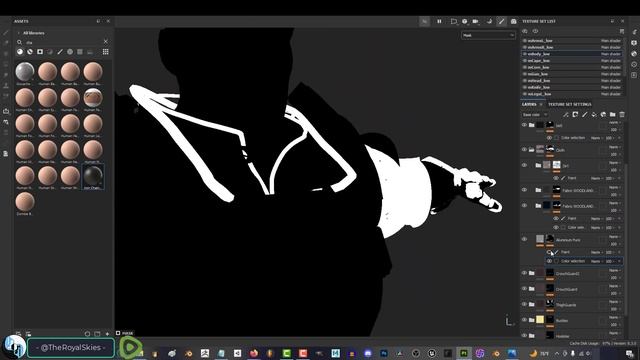Select the Smudge tool in left toolbar
This screenshot has height=360, width=640.
(6, 75)
